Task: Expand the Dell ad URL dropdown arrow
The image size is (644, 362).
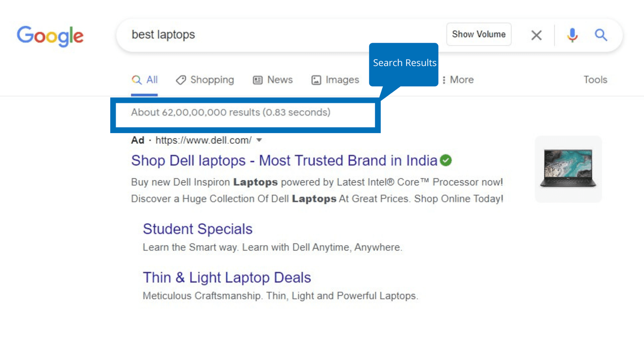Action: click(259, 140)
